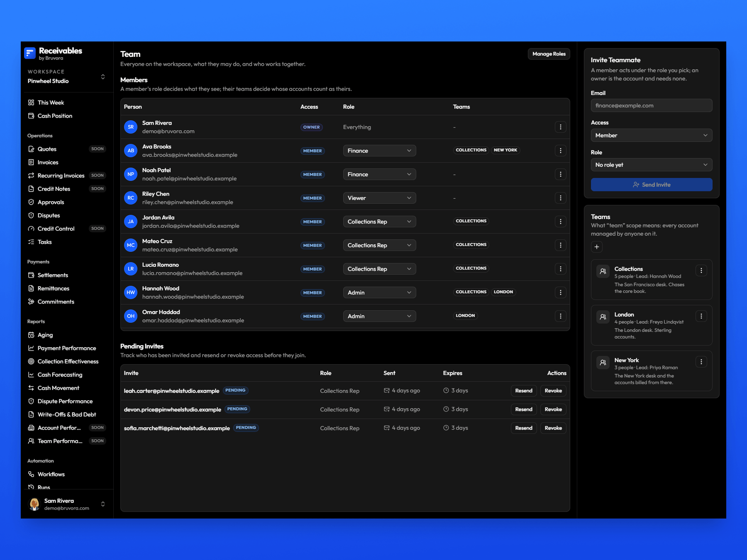Image resolution: width=747 pixels, height=560 pixels.
Task: Open Workflows under Automation
Action: 66,474
